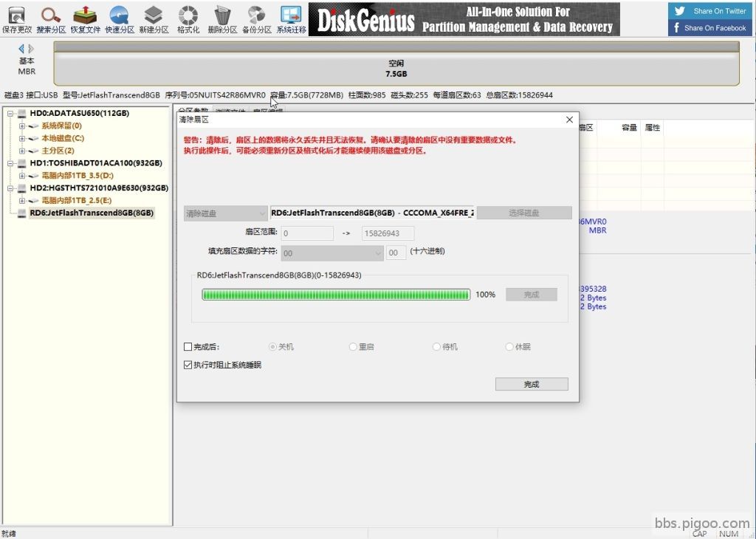Expand the 本地磁盘(C:) tree node
The height and width of the screenshot is (539, 756).
click(x=21, y=138)
